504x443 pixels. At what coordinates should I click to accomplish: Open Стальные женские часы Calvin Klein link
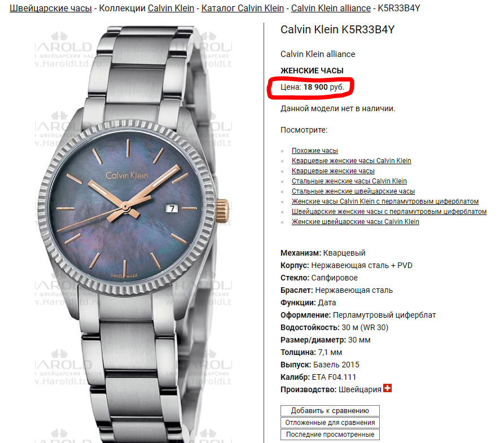coord(349,181)
